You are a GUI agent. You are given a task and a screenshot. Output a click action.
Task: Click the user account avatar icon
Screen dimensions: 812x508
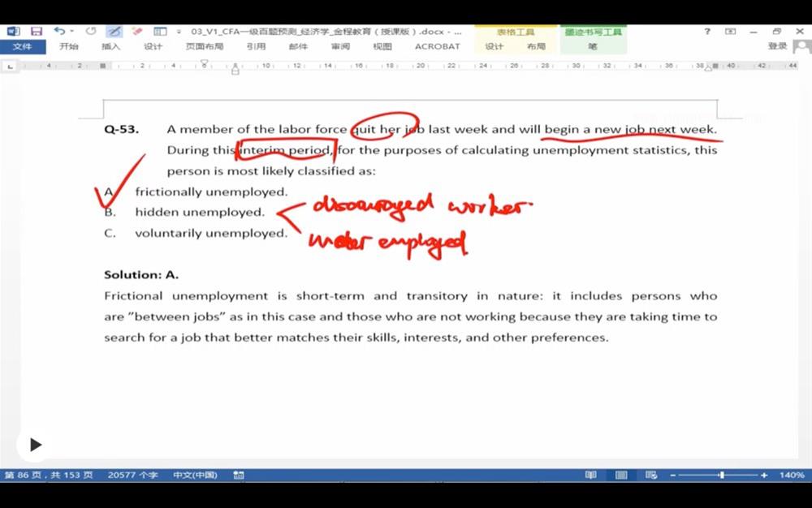(802, 46)
